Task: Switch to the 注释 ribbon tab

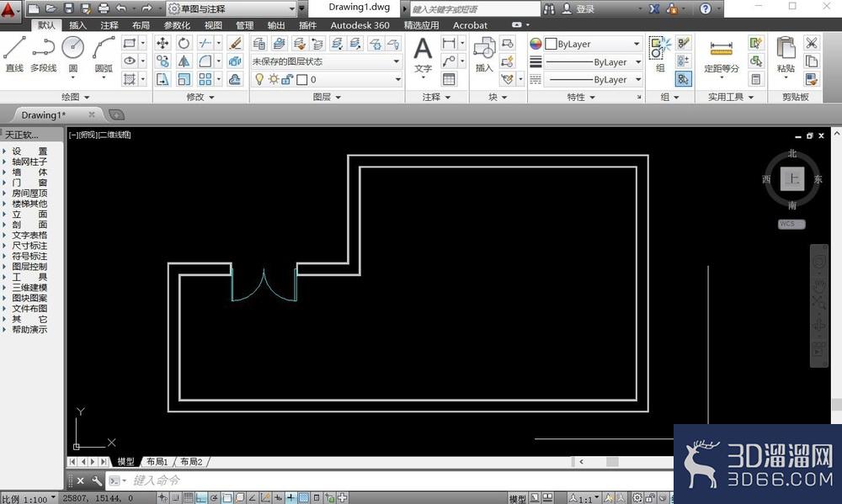Action: [109, 25]
